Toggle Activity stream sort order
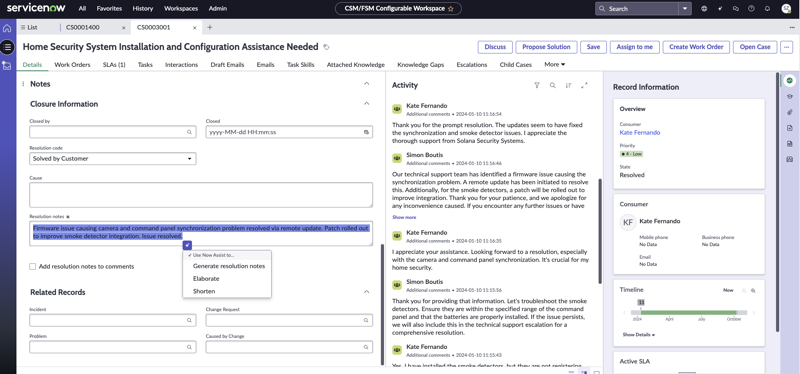 pos(568,86)
